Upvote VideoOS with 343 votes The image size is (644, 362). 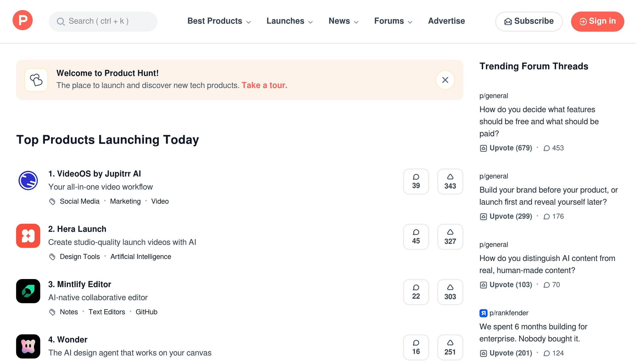(x=450, y=182)
